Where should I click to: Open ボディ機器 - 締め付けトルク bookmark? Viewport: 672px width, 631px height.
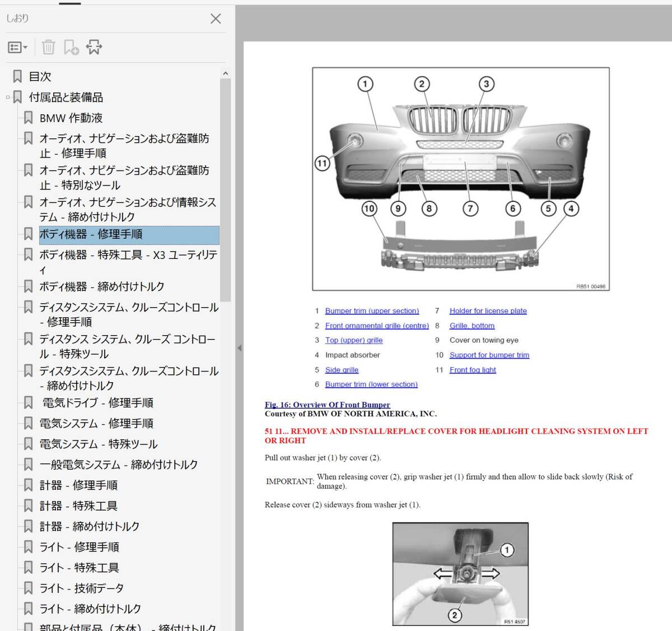[x=102, y=287]
